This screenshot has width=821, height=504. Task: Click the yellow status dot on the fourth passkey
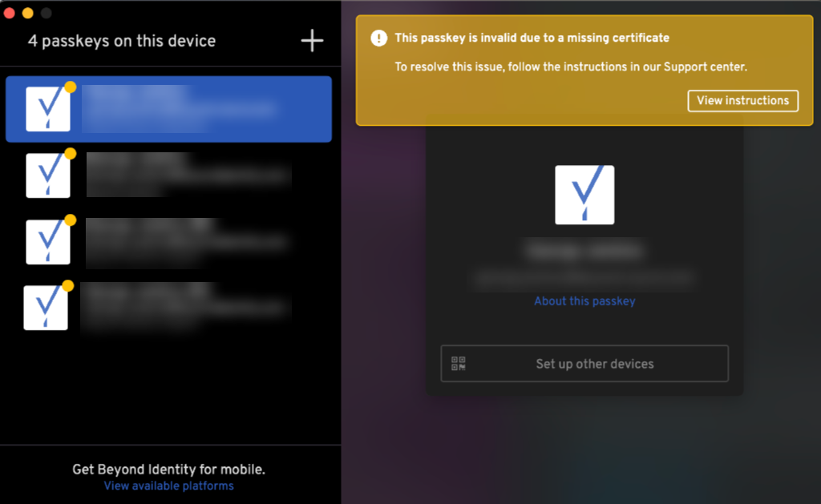click(68, 285)
